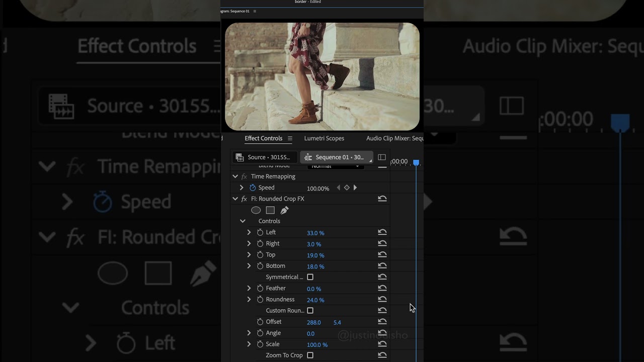
Task: Click the Speed value 100.00%
Action: 318,188
